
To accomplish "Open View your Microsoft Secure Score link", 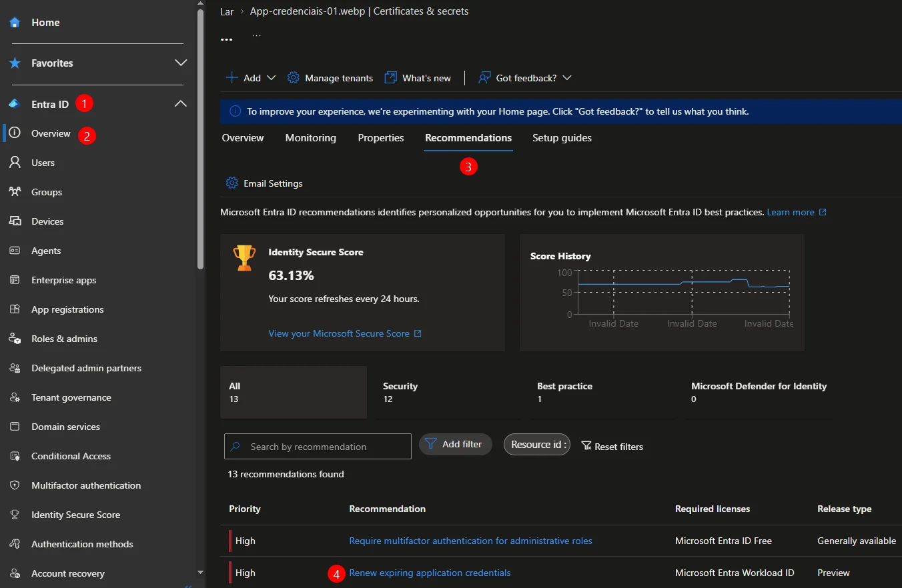I will pos(345,333).
